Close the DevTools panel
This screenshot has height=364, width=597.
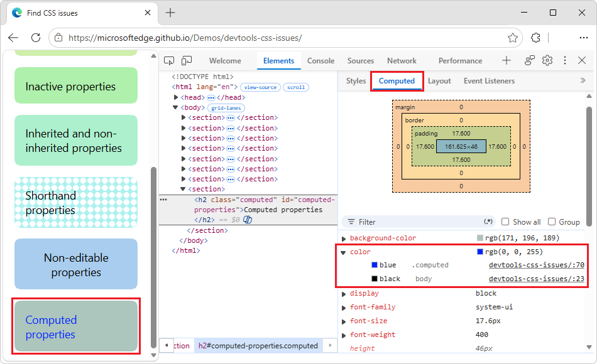pyautogui.click(x=582, y=60)
